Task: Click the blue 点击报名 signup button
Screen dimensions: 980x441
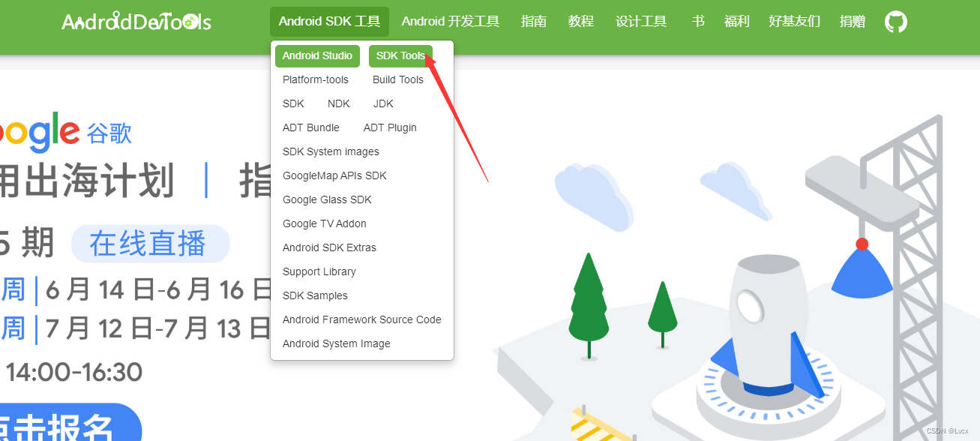Action: tap(70, 424)
